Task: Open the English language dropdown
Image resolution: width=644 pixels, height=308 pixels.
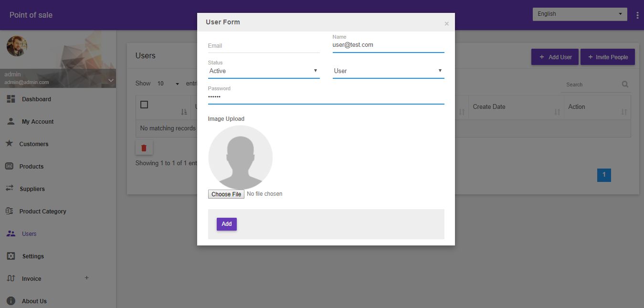Action: [580, 14]
